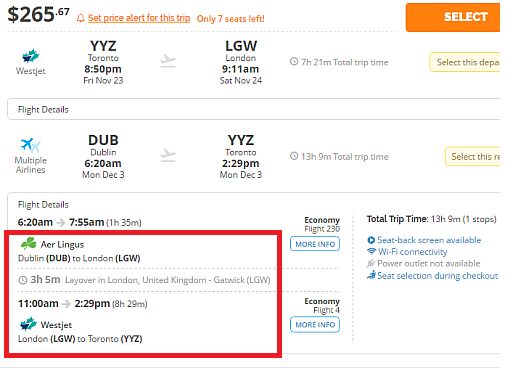Click the price alert bell icon
Screen dimensions: 508x374
[81, 18]
